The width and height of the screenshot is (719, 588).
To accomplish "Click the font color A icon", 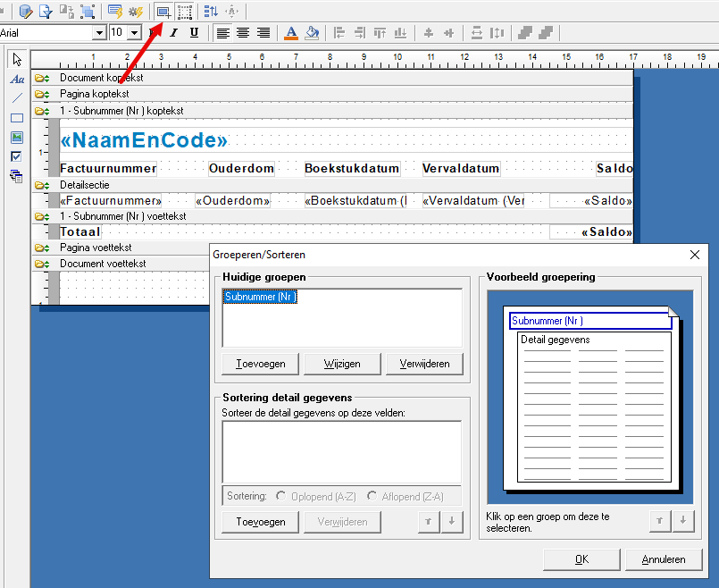I will click(291, 33).
